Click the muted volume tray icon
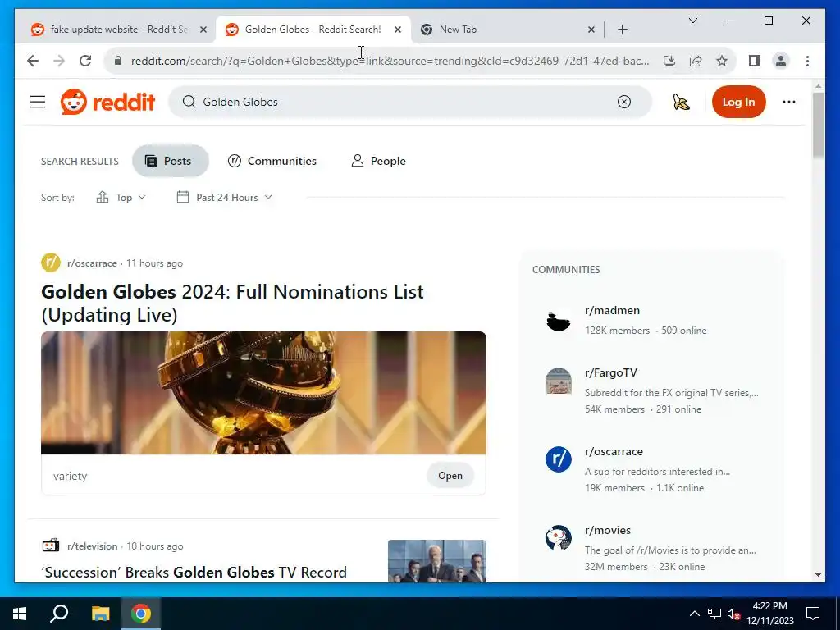The width and height of the screenshot is (840, 630). pos(733,614)
